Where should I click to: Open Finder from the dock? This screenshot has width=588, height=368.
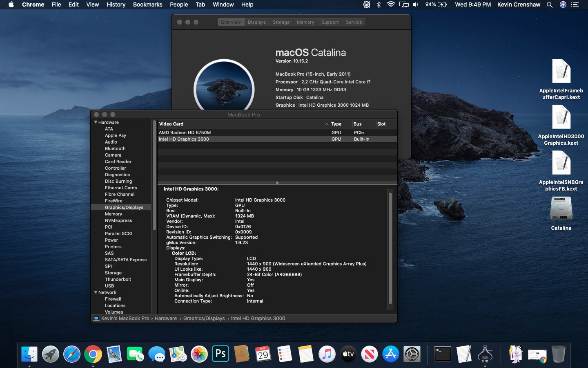(x=29, y=354)
